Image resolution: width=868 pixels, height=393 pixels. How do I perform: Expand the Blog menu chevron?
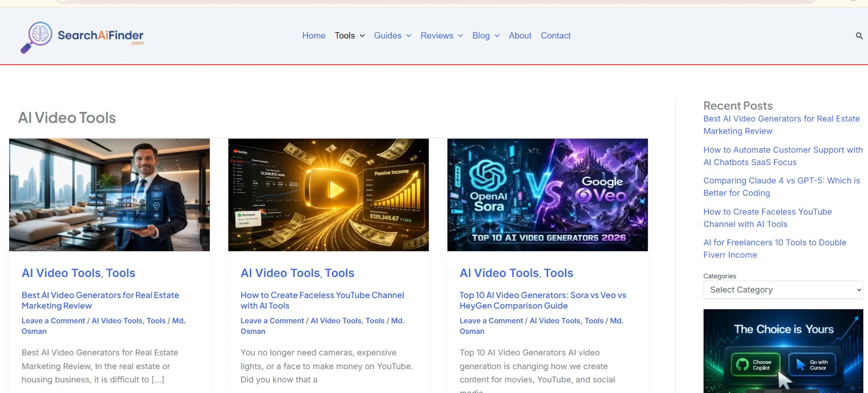pyautogui.click(x=497, y=36)
